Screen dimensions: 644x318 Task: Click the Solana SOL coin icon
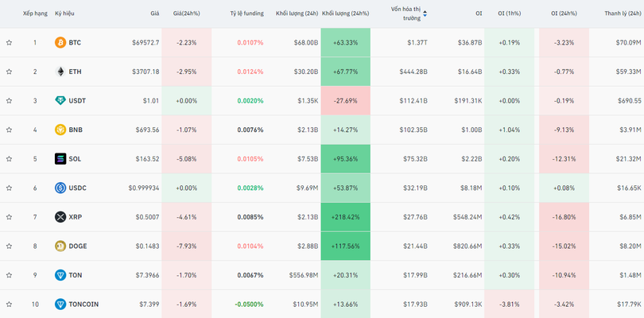click(x=60, y=159)
